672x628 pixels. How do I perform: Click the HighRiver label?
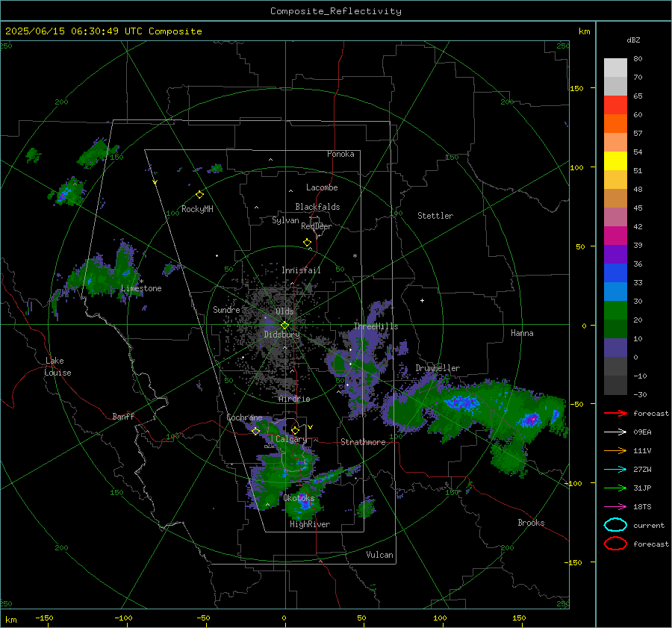[x=310, y=524]
